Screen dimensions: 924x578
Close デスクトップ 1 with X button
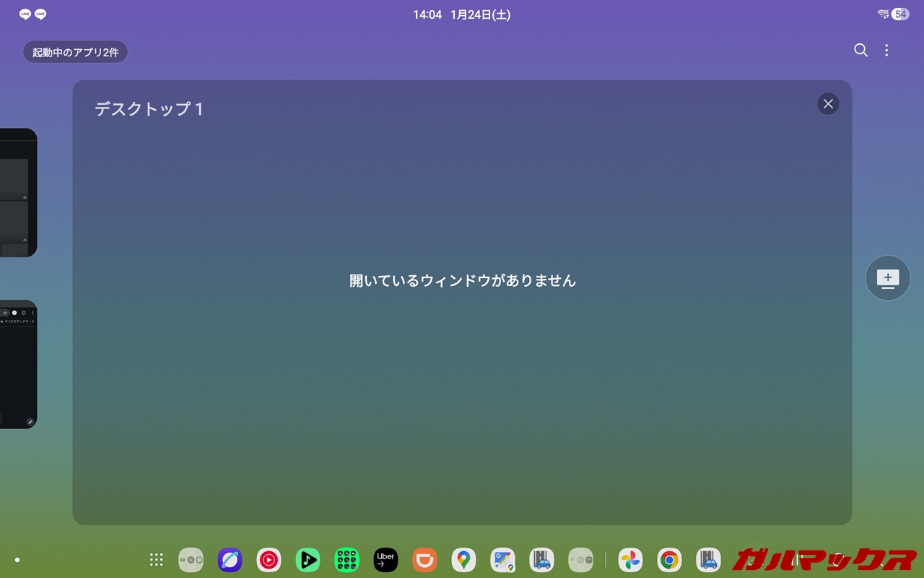[828, 104]
